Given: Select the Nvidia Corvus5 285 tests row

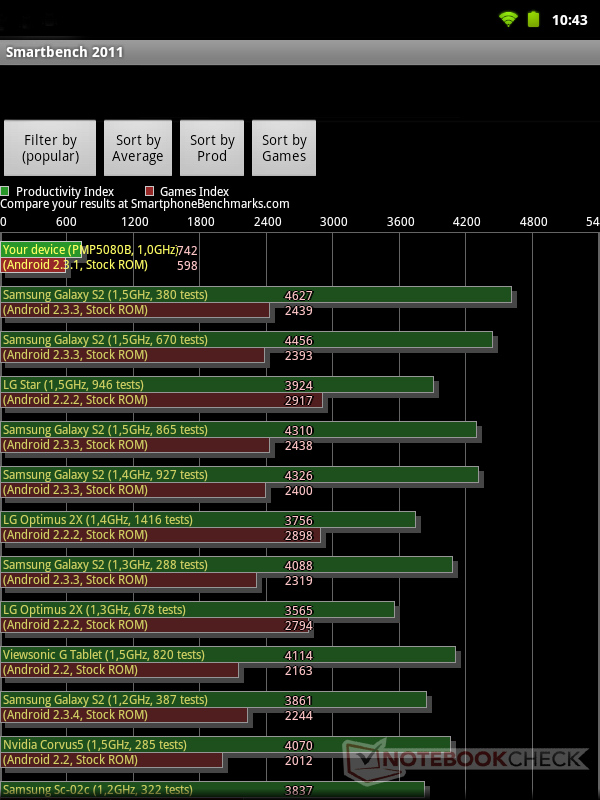Looking at the screenshot, I should coord(226,751).
